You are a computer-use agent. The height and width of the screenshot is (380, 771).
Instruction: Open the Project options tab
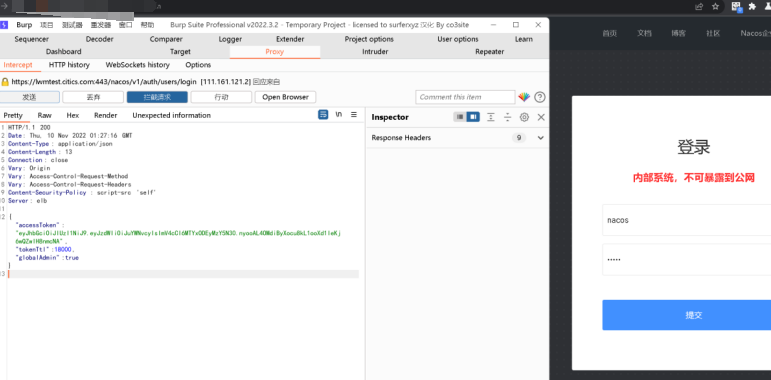pyautogui.click(x=369, y=39)
